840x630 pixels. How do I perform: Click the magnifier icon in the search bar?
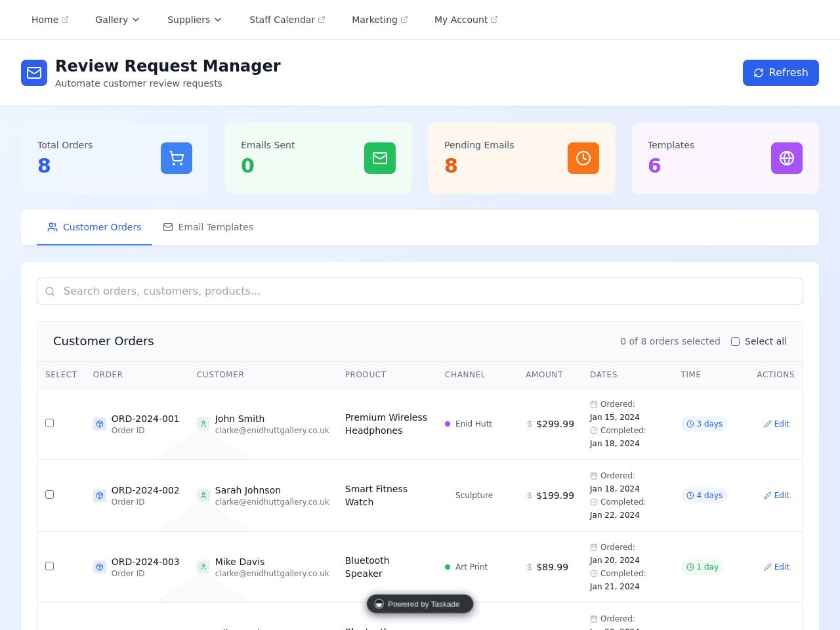coord(50,291)
